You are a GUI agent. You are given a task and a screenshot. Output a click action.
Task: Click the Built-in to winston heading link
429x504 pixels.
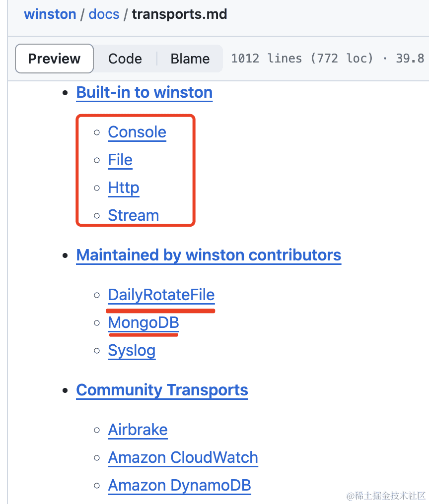144,92
